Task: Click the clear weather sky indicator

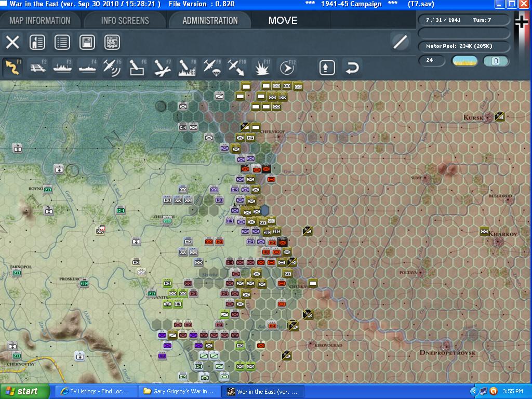Action: pyautogui.click(x=465, y=61)
